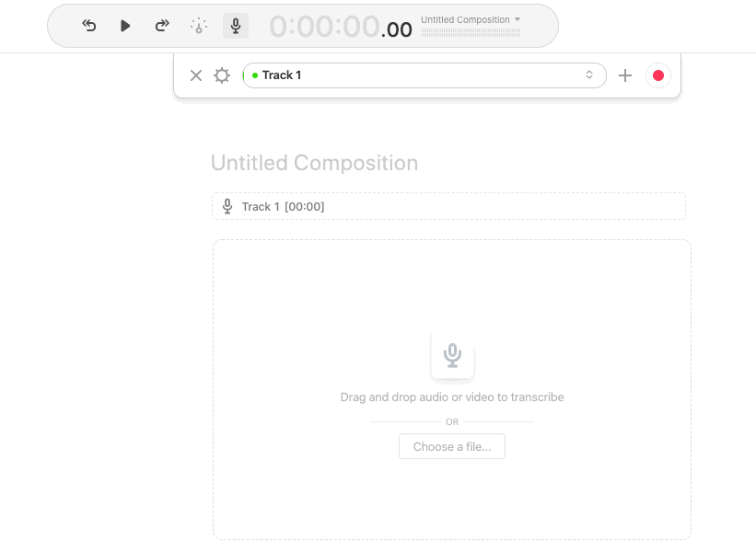The height and width of the screenshot is (553, 756).
Task: Start recording with the red record button
Action: tap(658, 75)
